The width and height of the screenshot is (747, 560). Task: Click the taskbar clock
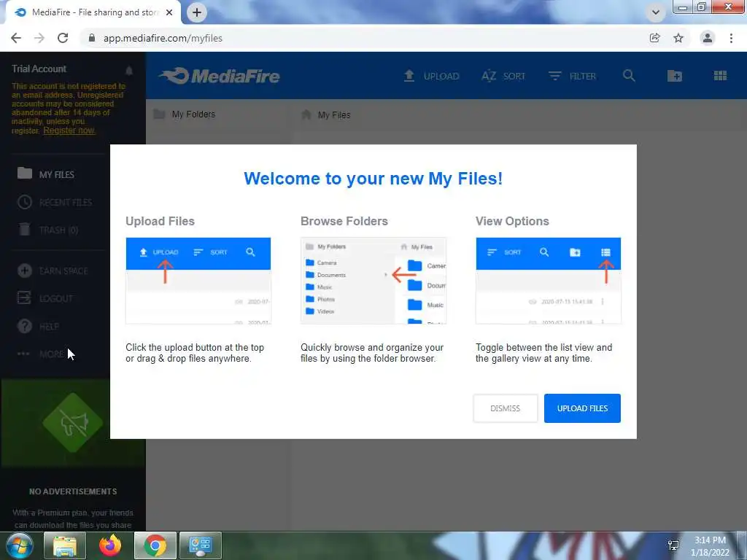tap(710, 546)
